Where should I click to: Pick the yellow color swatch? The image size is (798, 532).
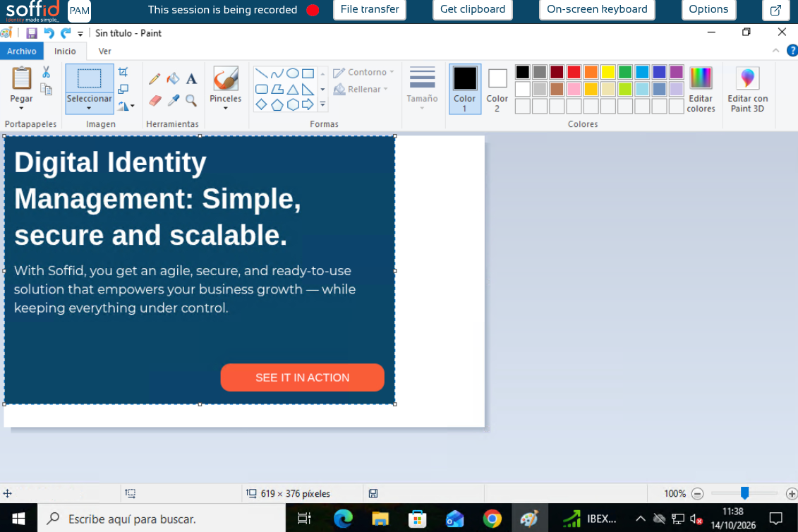coord(607,72)
